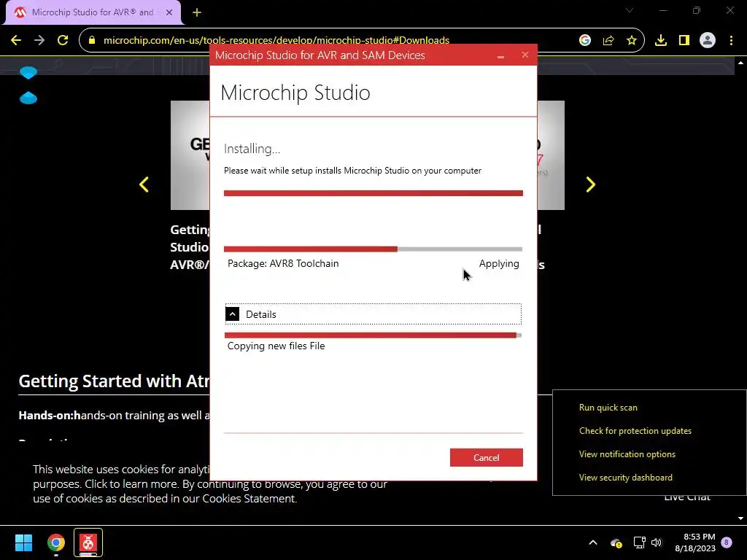This screenshot has width=747, height=560.
Task: Click the Chrome forward arrow
Action: click(x=39, y=41)
